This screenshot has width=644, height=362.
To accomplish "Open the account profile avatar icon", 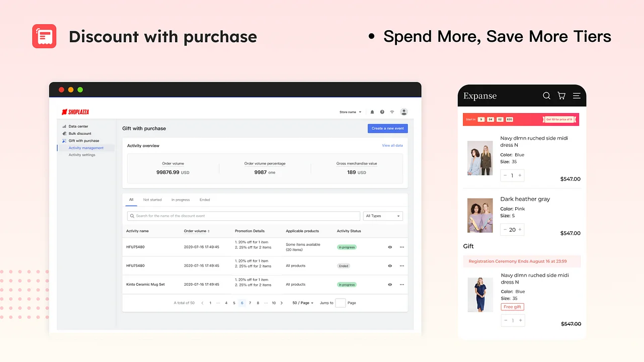I will coord(404,112).
